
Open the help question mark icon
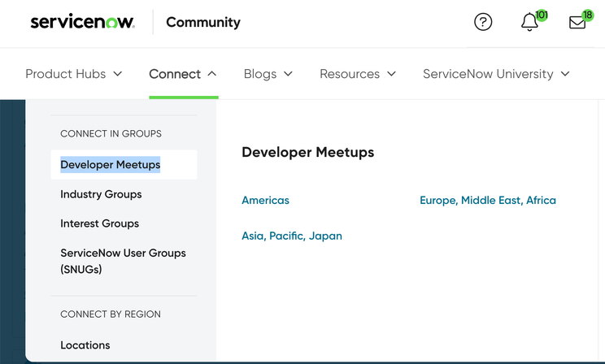click(483, 22)
